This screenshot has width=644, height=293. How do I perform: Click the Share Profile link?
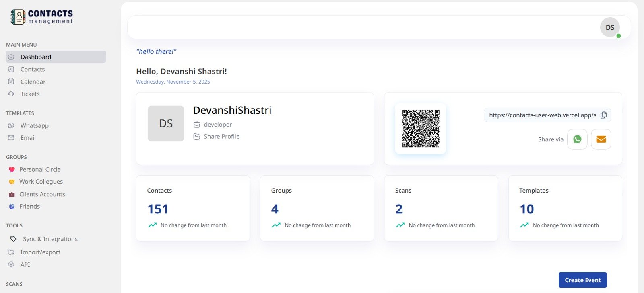[x=221, y=137]
